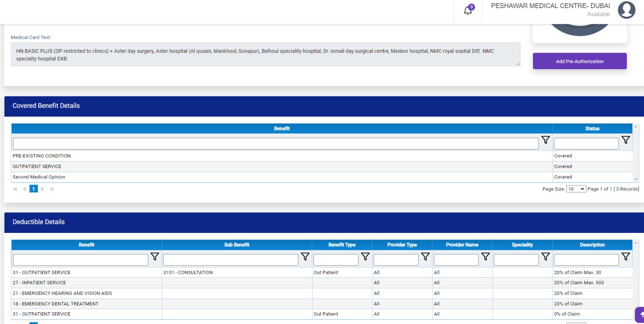Click Add Pre-Authorization button
Screen dimensions: 644x324
pyautogui.click(x=580, y=61)
